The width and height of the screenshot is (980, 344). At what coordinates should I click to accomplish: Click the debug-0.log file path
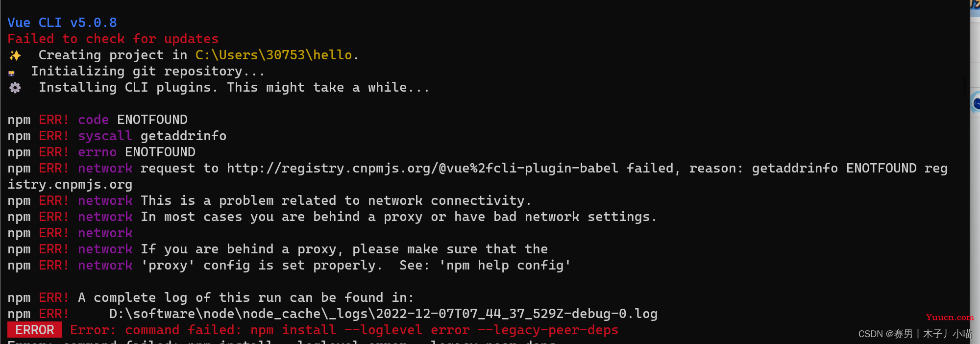[x=383, y=314]
